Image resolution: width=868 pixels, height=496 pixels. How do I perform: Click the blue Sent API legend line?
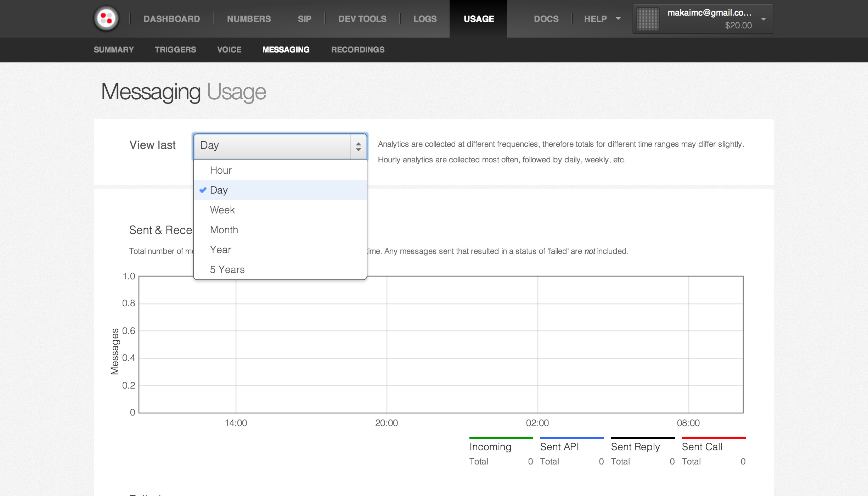click(572, 438)
